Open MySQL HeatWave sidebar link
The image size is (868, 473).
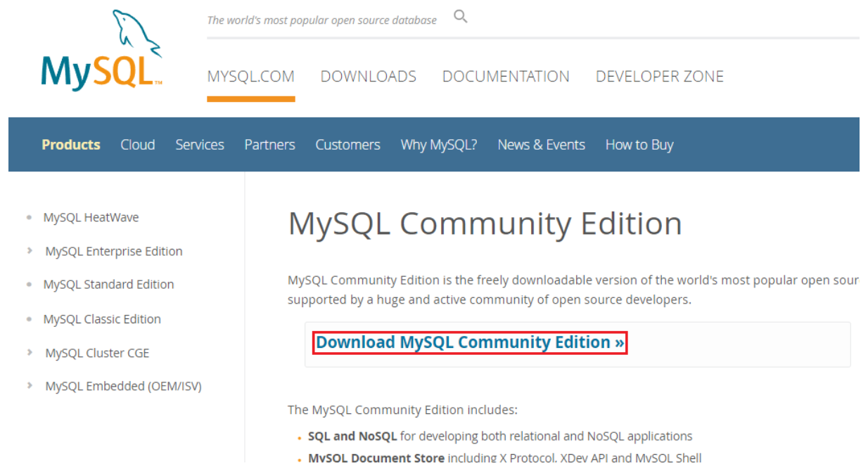point(91,218)
